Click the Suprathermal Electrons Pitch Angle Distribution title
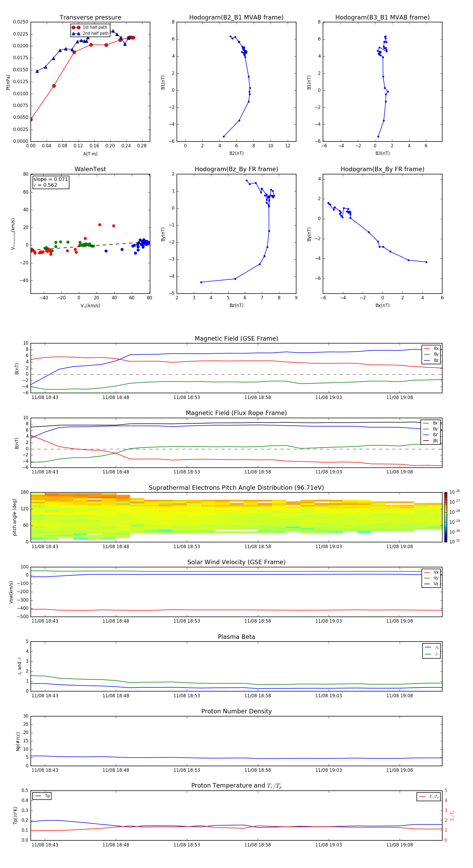This screenshot has height=868, width=473. (236, 488)
